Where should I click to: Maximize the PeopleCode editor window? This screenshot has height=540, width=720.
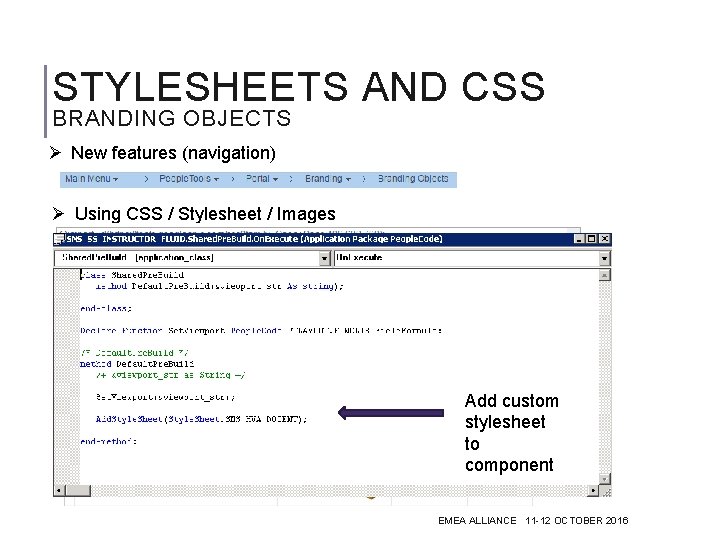point(591,239)
